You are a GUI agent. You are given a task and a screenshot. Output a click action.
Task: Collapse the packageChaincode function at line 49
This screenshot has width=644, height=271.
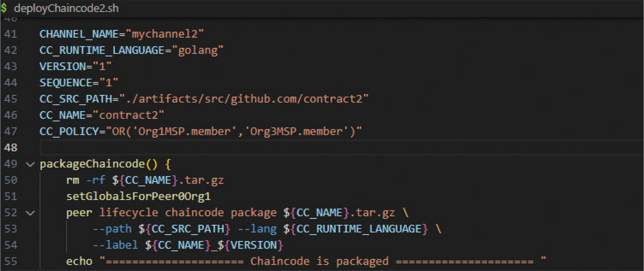(x=30, y=164)
